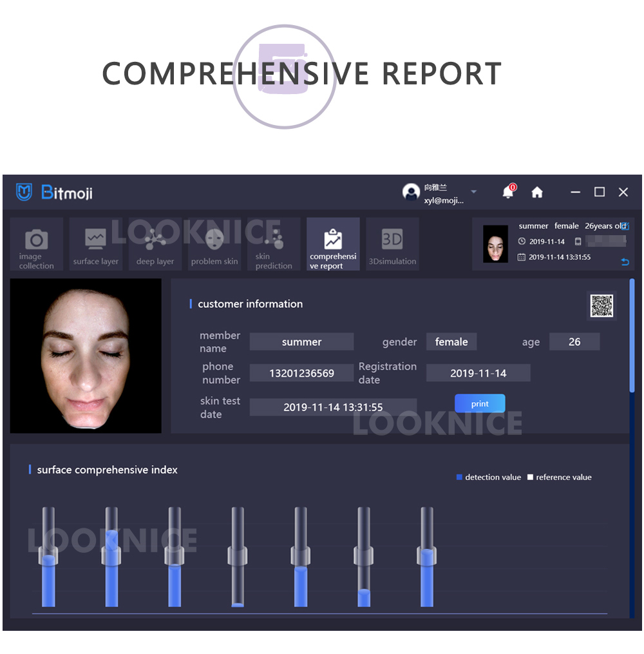Go to the home screen via home icon
The image size is (644, 654).
pyautogui.click(x=537, y=192)
